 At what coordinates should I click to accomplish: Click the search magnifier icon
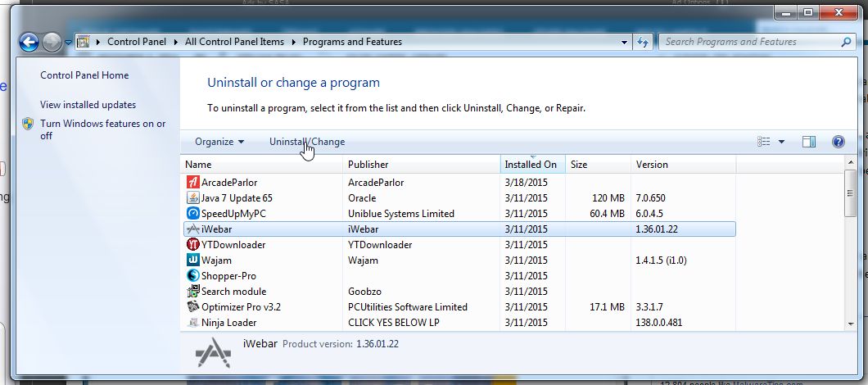846,42
